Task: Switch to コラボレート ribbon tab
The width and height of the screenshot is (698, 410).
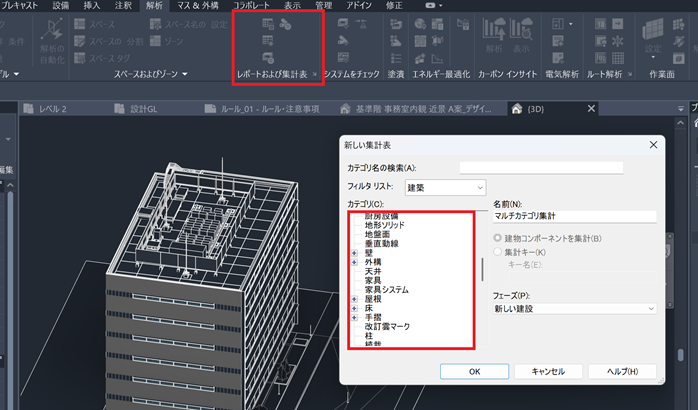Action: [x=252, y=5]
